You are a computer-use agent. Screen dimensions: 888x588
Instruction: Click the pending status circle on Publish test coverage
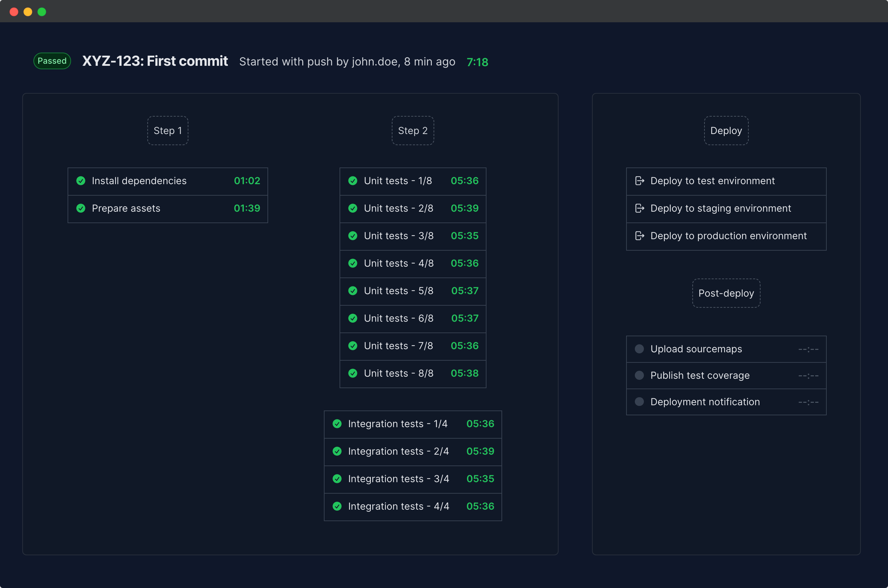[639, 375]
